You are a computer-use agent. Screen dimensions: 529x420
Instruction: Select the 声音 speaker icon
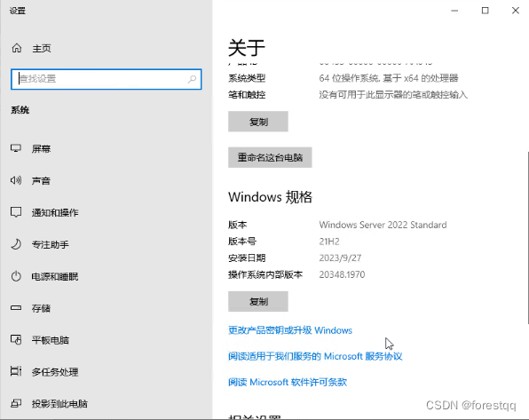point(16,180)
